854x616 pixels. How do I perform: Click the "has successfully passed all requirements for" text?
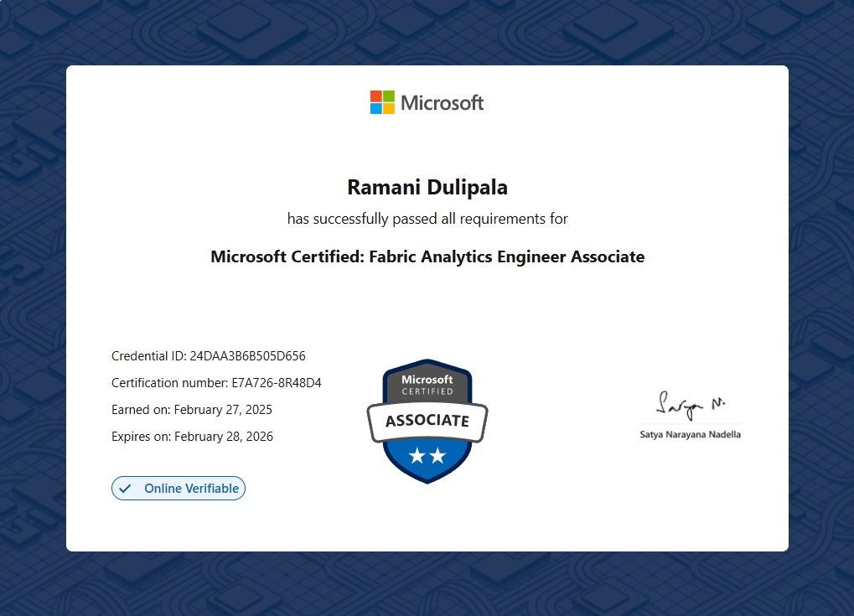coord(427,219)
